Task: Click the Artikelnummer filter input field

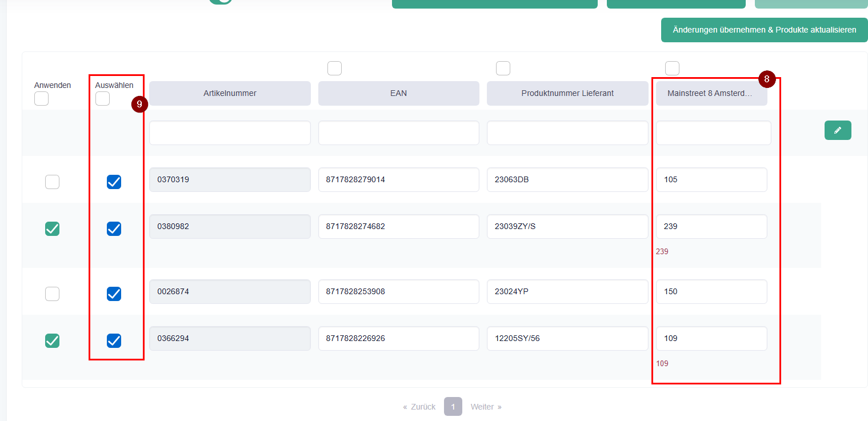Action: click(230, 133)
